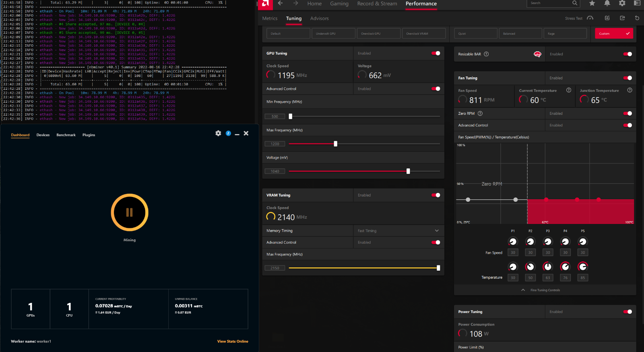Open miner settings gear icon
Viewport: 644px width, 352px height.
(x=218, y=133)
